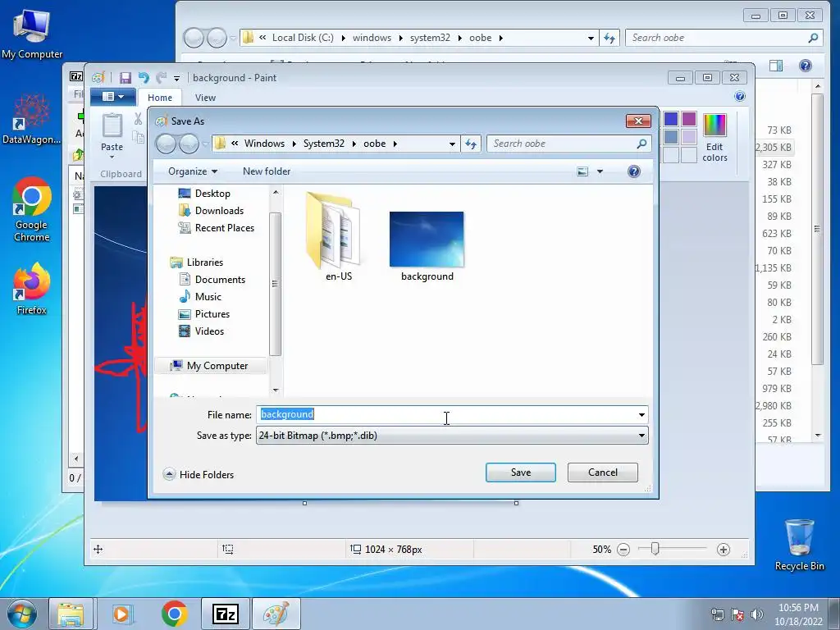Open the blue Paint file menu button

pos(112,97)
